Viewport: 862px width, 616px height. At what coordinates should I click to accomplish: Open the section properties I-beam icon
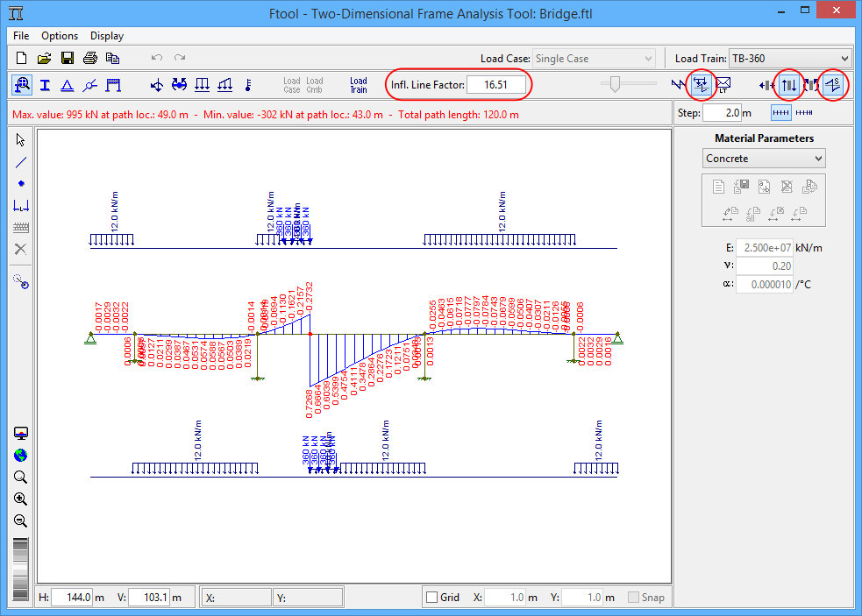coord(44,85)
